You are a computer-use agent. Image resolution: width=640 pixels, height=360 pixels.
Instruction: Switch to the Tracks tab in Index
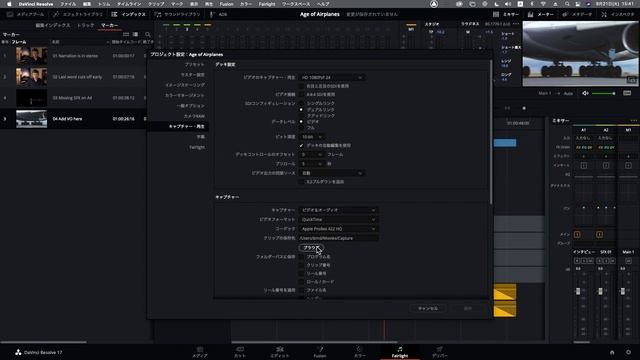85,25
